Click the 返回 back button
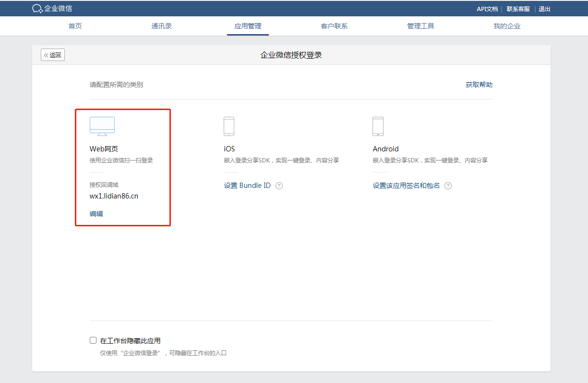The image size is (588, 383). (53, 55)
